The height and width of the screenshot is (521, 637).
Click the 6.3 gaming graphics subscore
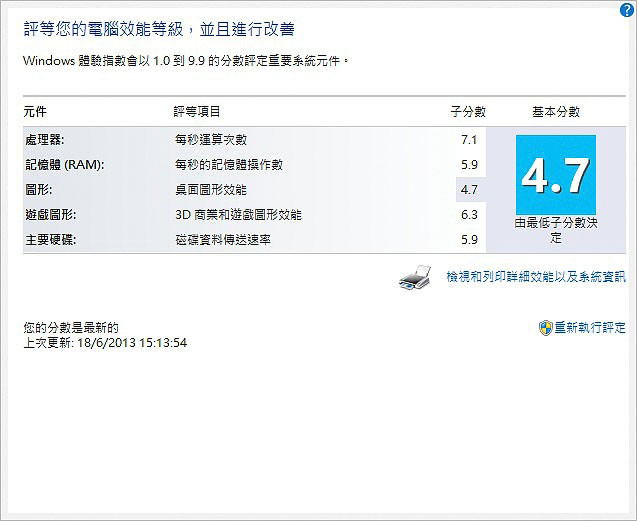point(469,215)
